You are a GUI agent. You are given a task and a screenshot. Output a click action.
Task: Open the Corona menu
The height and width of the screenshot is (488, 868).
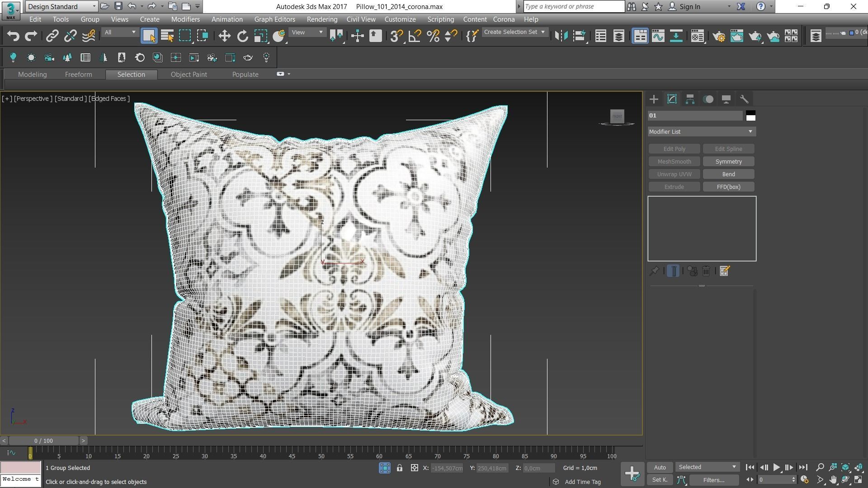pyautogui.click(x=504, y=19)
